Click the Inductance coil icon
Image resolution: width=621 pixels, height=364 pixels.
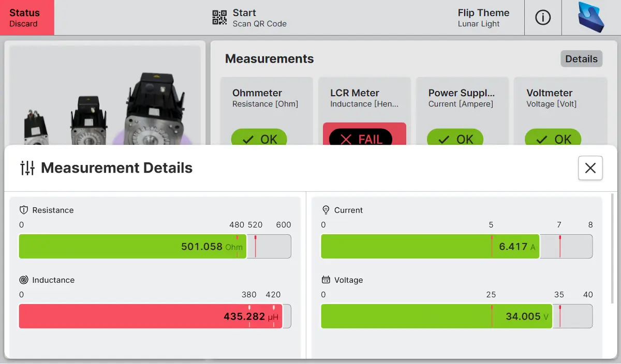coord(23,280)
